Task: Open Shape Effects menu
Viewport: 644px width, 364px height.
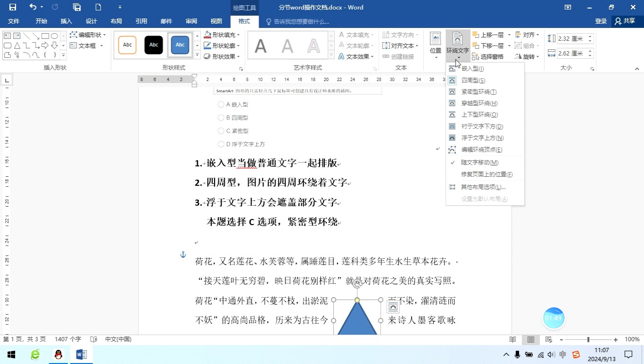Action: pyautogui.click(x=222, y=56)
